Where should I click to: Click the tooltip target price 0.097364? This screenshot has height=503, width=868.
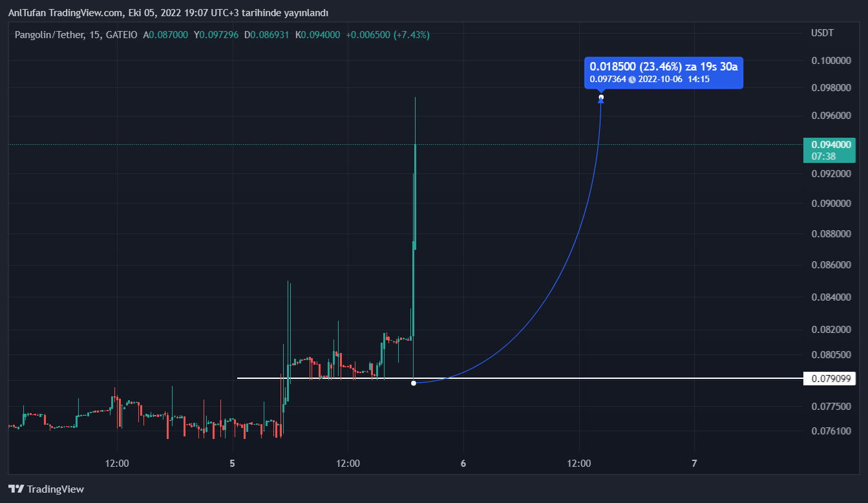tap(608, 80)
